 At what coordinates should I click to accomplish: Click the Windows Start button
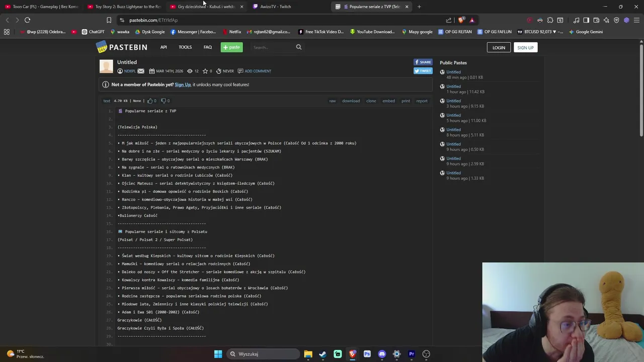pyautogui.click(x=218, y=354)
